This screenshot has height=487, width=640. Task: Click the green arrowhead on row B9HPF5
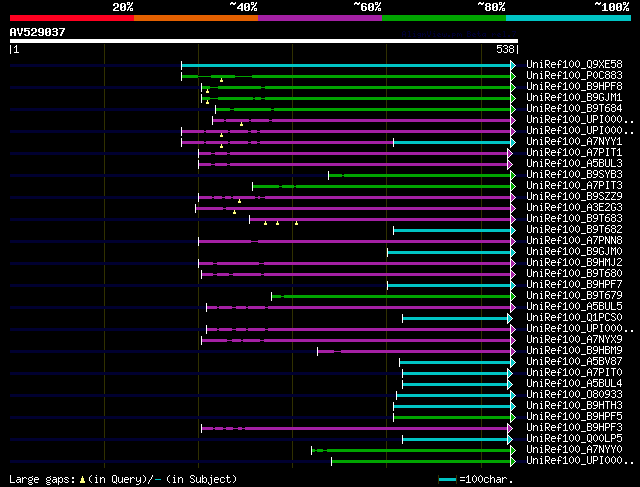tap(513, 418)
